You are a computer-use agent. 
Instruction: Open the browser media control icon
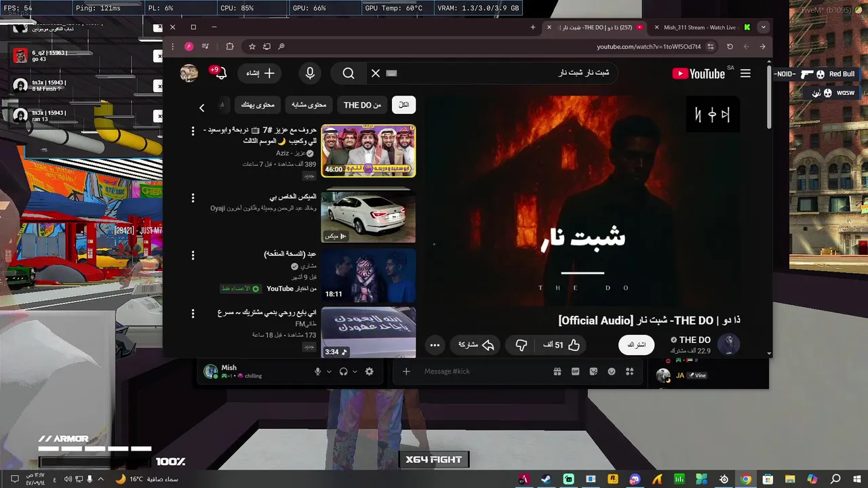pos(205,46)
